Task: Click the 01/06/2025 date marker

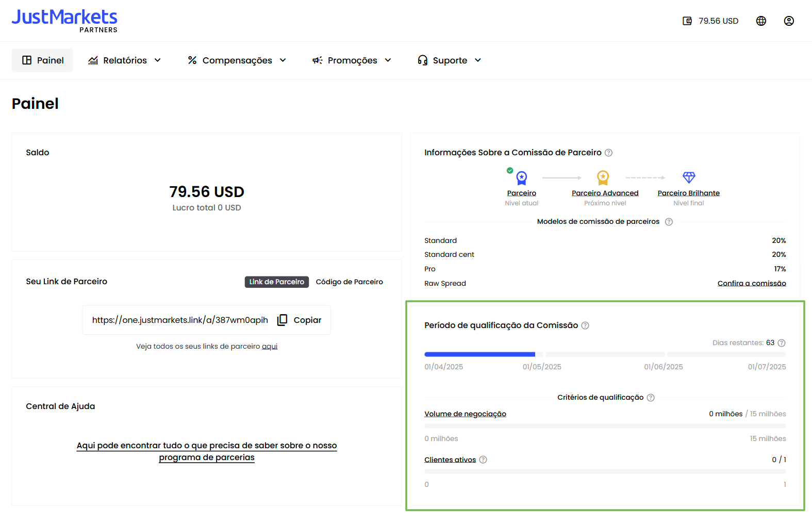Action: click(x=664, y=367)
